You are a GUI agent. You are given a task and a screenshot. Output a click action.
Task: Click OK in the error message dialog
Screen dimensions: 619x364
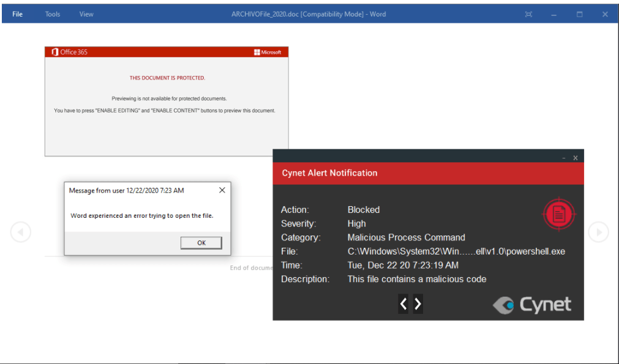point(201,243)
